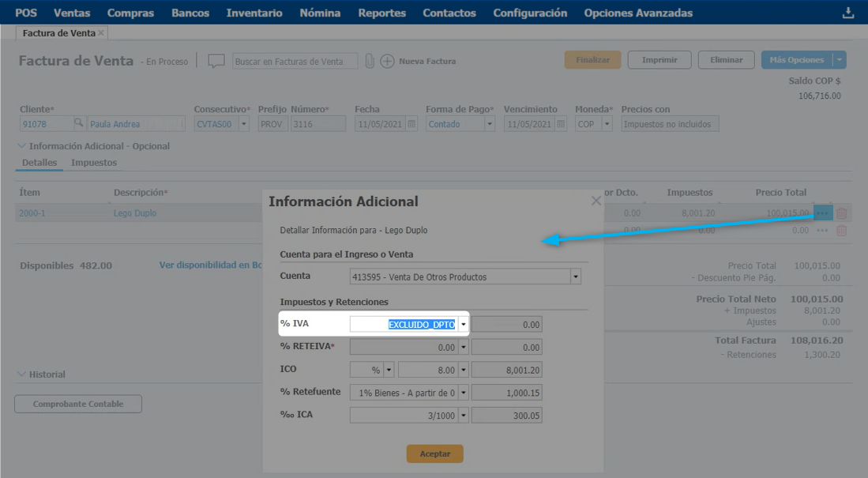868x478 pixels.
Task: Open the ICA rate dropdown arrow
Action: [464, 416]
